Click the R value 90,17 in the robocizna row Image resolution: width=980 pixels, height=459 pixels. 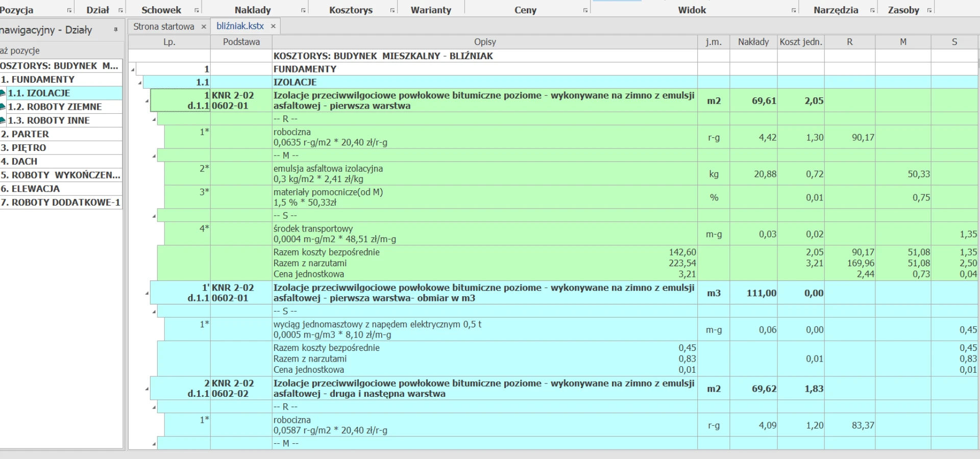850,137
